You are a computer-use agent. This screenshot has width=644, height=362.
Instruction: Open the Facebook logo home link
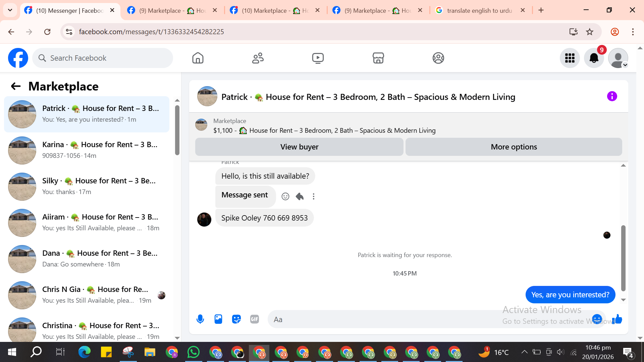click(18, 58)
